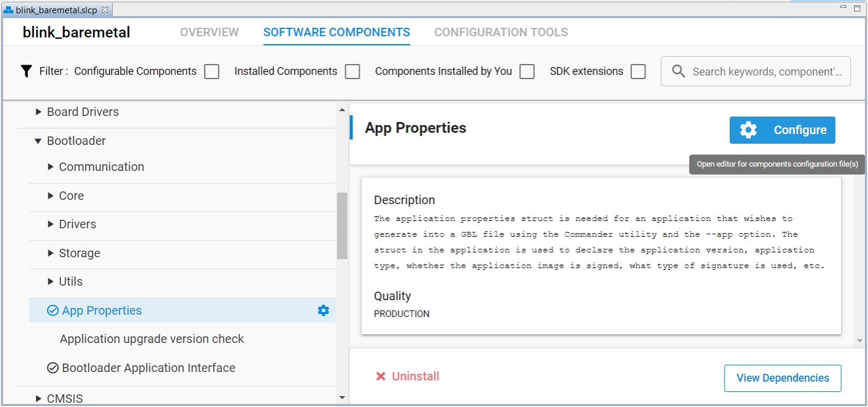
Task: Click the gear icon inside the Configure button
Action: point(748,130)
